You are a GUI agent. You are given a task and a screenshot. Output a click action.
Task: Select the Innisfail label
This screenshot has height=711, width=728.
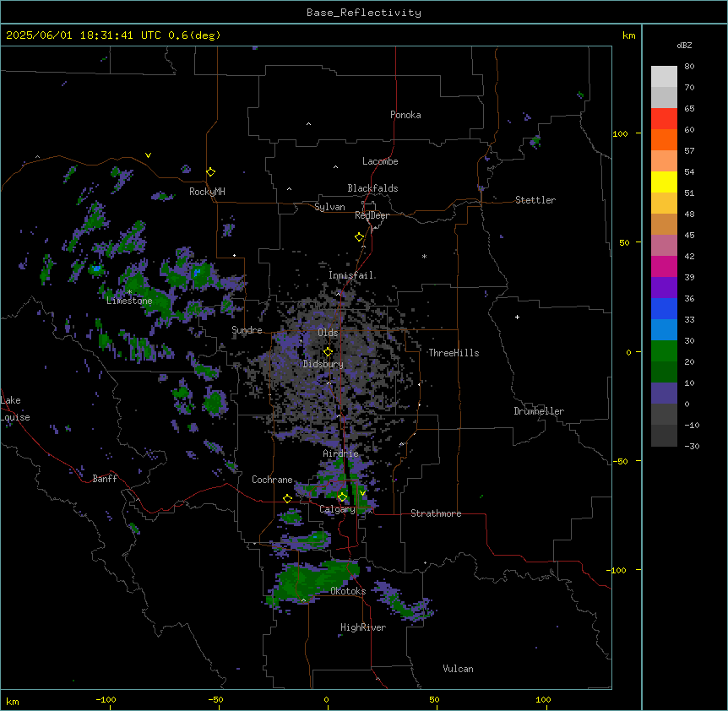pyautogui.click(x=350, y=275)
